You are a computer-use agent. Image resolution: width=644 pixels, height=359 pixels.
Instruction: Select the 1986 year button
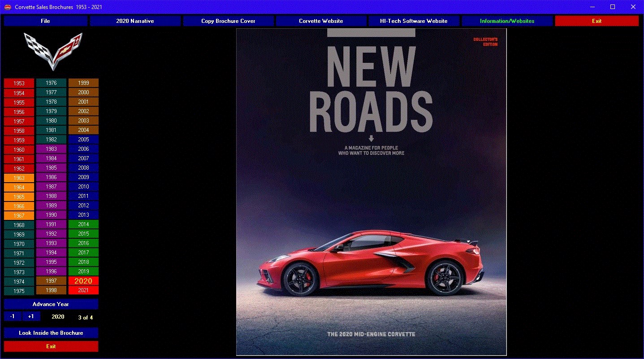pos(51,177)
